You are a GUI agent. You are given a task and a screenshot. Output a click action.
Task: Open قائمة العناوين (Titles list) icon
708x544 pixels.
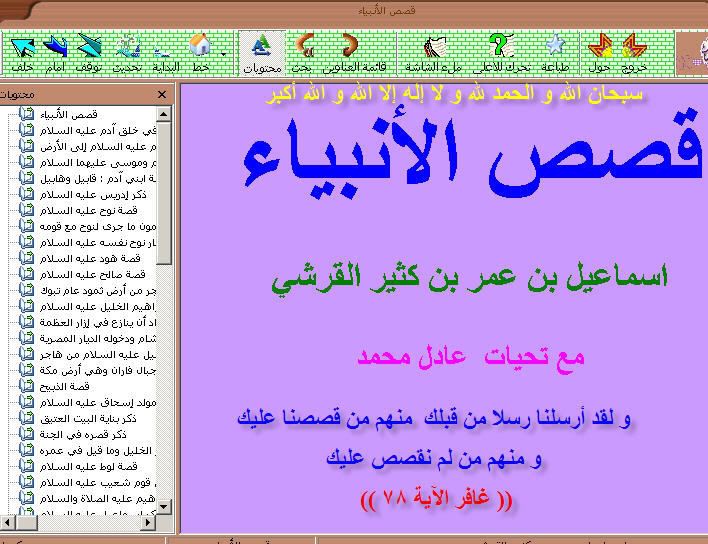(352, 50)
